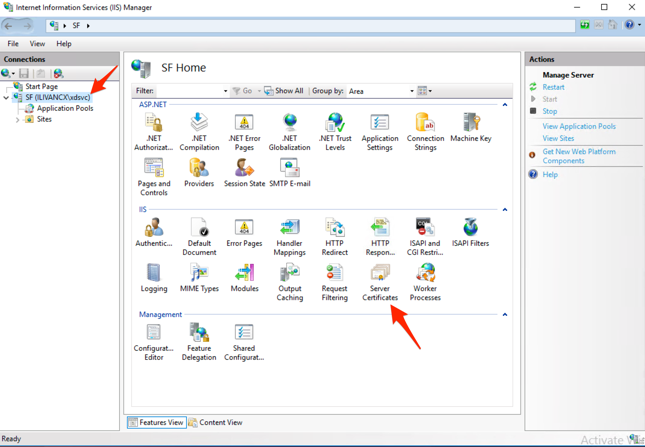The width and height of the screenshot is (645, 447).
Task: Open .NET Error Pages feature
Action: coord(244,132)
